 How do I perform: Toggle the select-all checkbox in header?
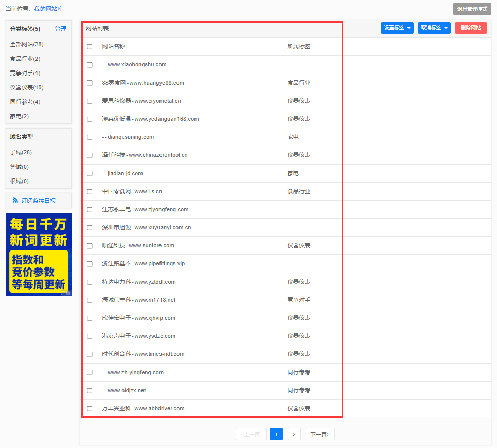pyautogui.click(x=90, y=47)
